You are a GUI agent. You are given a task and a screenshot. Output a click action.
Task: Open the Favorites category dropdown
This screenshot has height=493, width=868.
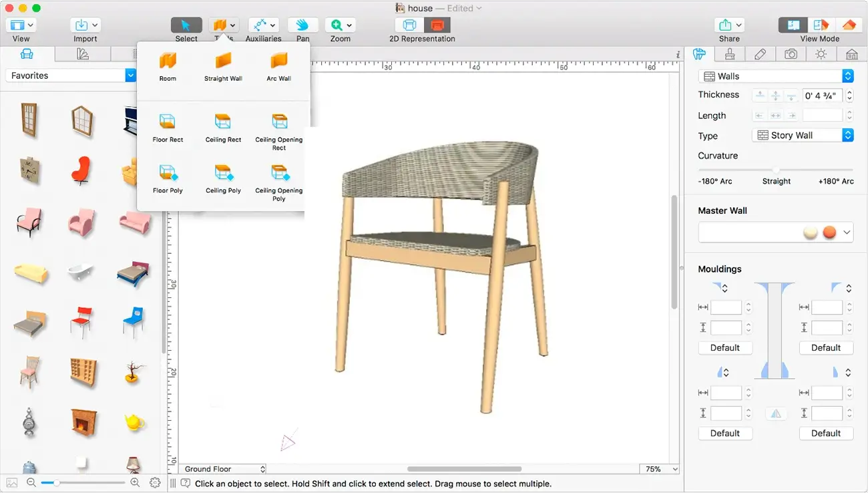(x=130, y=75)
